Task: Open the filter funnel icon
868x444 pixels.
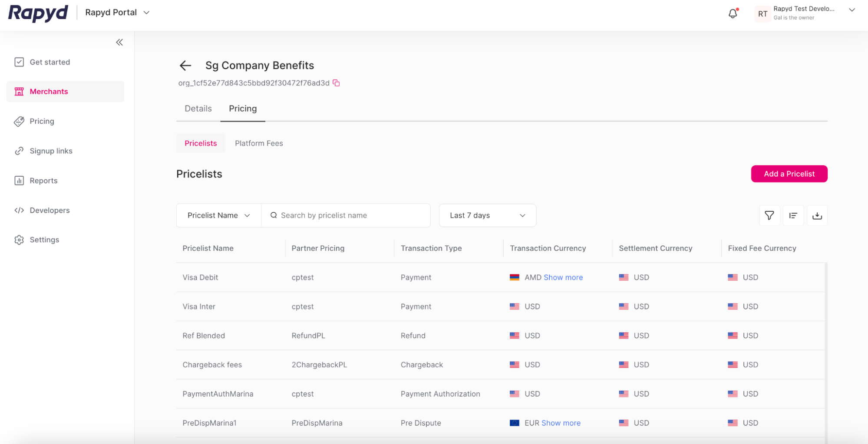Action: point(769,216)
